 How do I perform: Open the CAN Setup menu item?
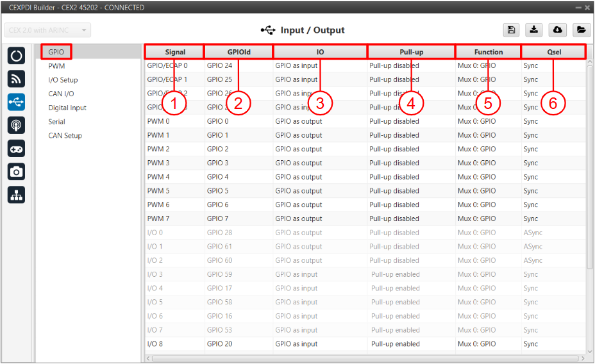click(x=65, y=136)
